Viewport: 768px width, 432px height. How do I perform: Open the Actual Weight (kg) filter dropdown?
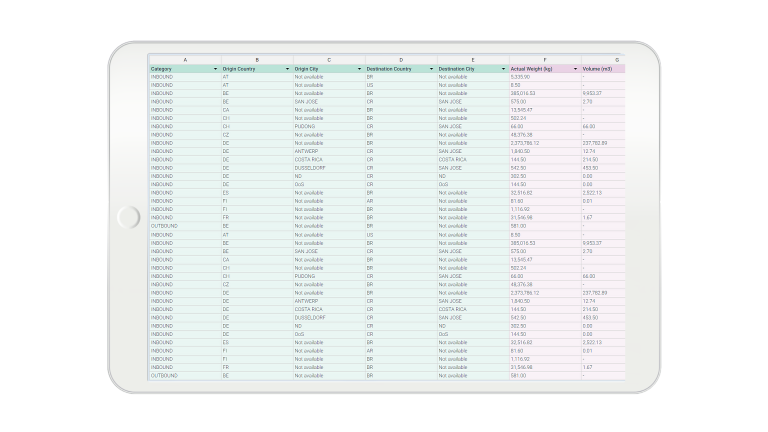(576, 69)
